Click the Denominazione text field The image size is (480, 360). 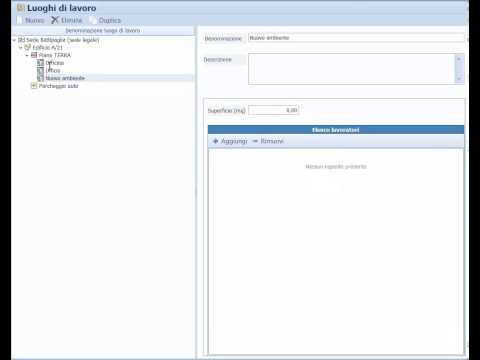tap(356, 38)
